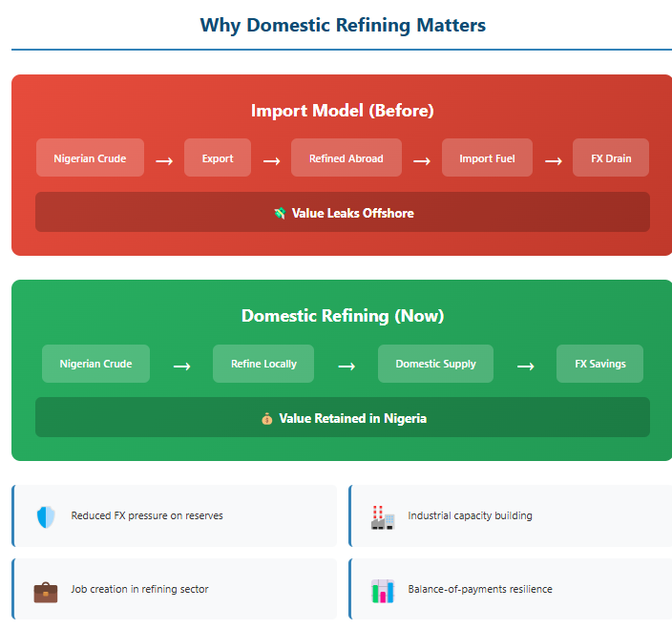Viewport: 672px width, 629px height.
Task: Select the Export step box
Action: 218,158
